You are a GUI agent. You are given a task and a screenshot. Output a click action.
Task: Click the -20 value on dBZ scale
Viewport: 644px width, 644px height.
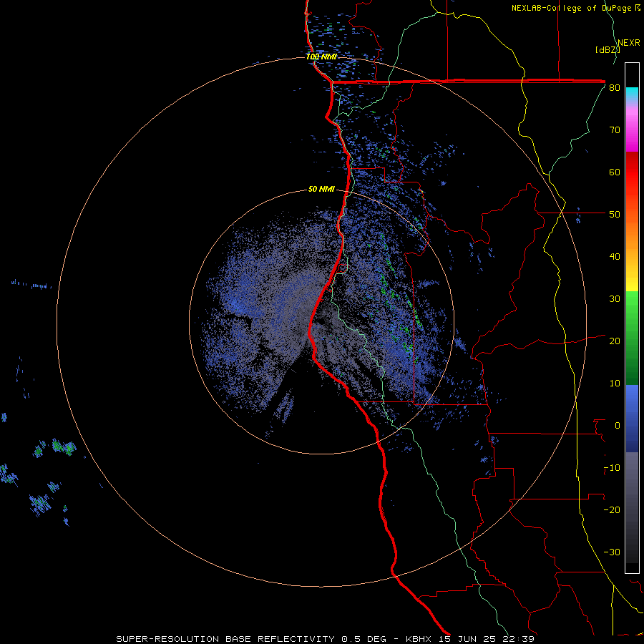[x=612, y=510]
